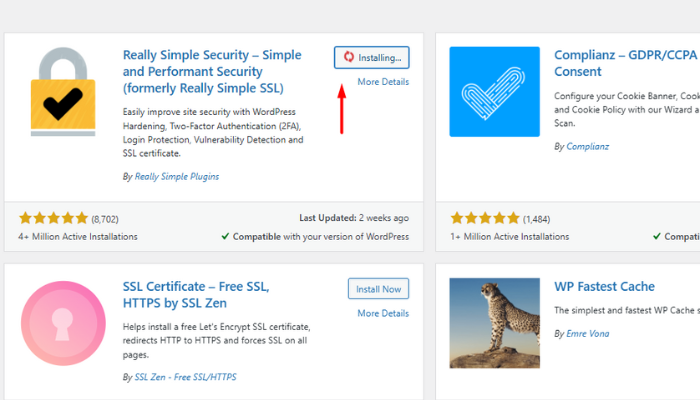Visit the Really Simple Plugins author link
Image resolution: width=700 pixels, height=400 pixels.
point(177,176)
